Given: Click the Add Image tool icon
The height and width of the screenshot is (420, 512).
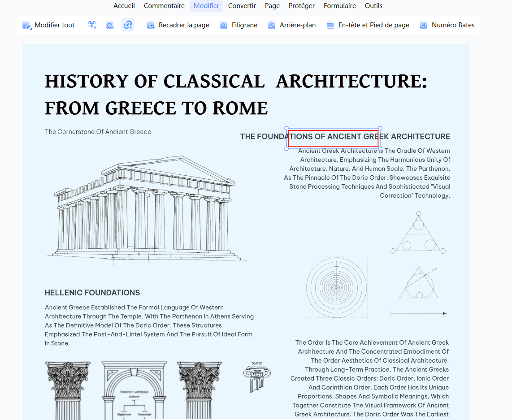Looking at the screenshot, I should (110, 25).
